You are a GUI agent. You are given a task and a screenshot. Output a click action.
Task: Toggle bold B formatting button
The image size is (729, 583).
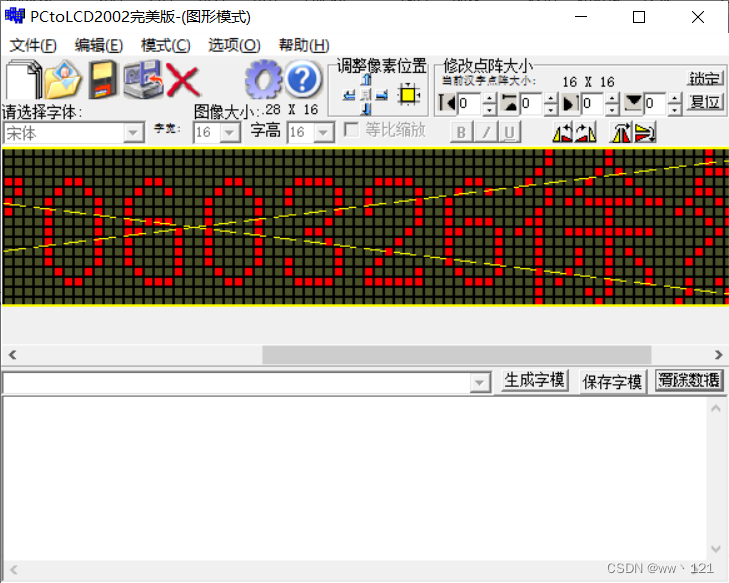point(461,132)
